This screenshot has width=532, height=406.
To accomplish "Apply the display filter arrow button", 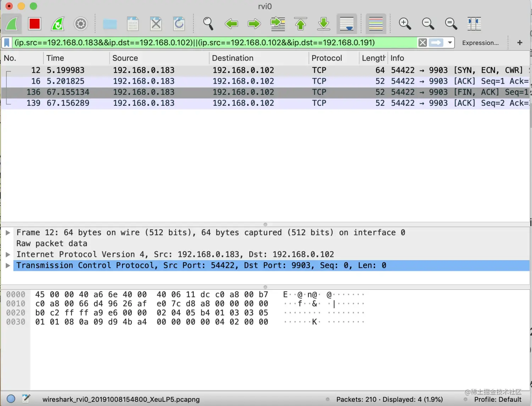I will coord(436,43).
